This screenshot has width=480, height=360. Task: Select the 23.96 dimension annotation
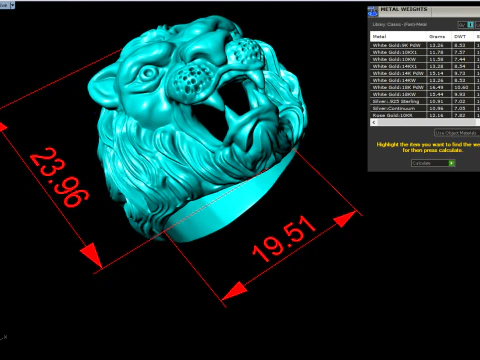click(59, 177)
